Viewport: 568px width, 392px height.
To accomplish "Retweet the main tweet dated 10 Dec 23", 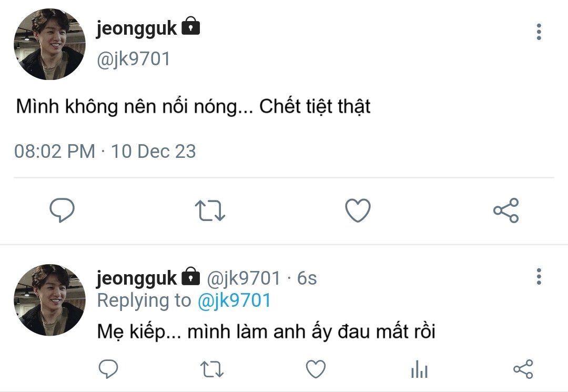I will point(210,210).
